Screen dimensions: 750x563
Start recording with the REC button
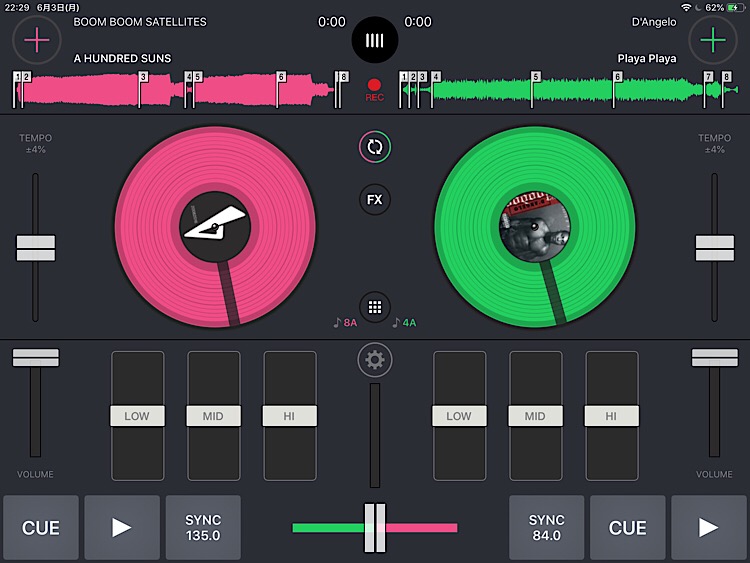click(x=374, y=90)
